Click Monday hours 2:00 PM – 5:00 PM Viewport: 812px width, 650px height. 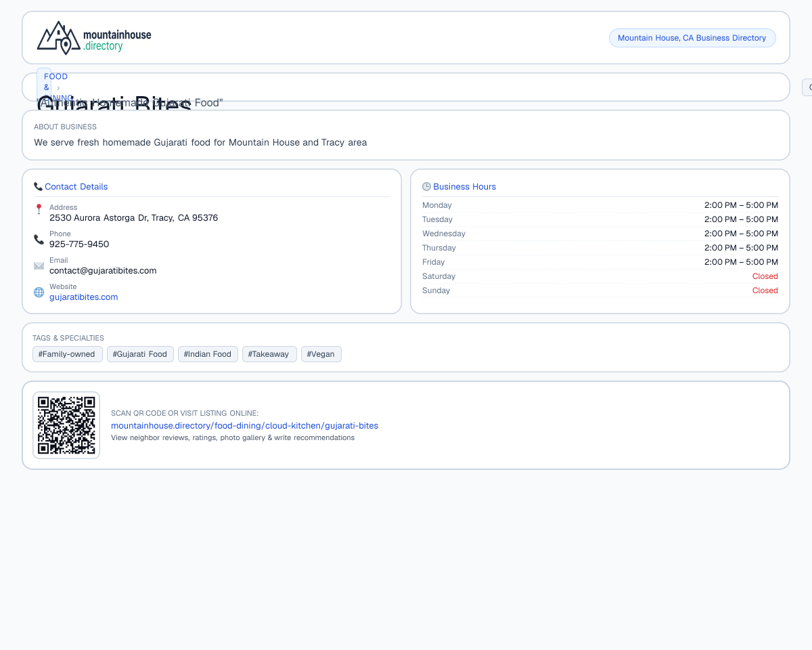point(741,205)
